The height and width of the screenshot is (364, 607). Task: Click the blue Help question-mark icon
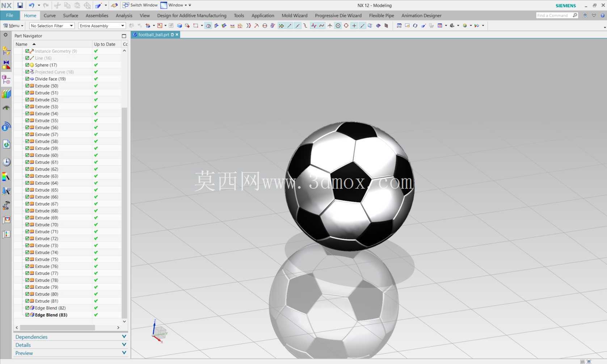[x=603, y=16]
